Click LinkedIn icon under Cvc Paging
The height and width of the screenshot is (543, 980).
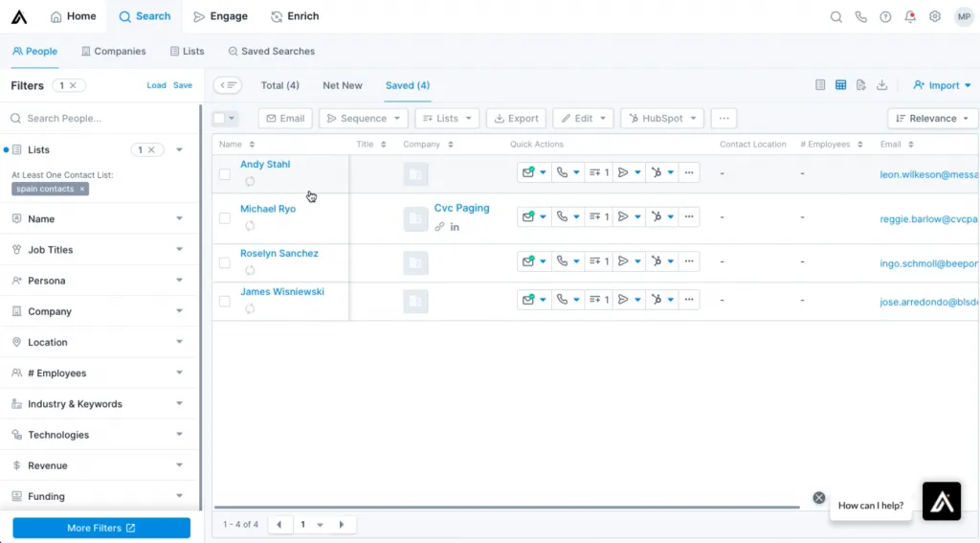click(x=455, y=227)
